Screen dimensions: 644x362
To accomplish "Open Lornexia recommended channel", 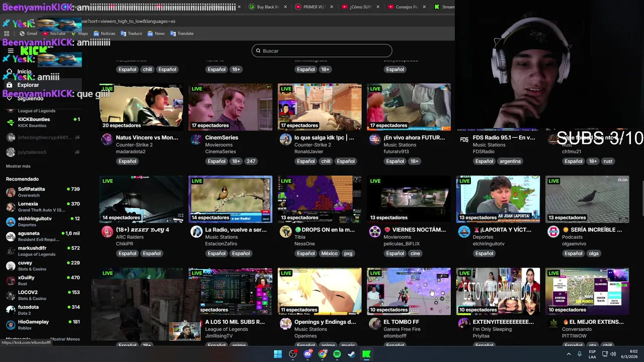I will point(43,207).
